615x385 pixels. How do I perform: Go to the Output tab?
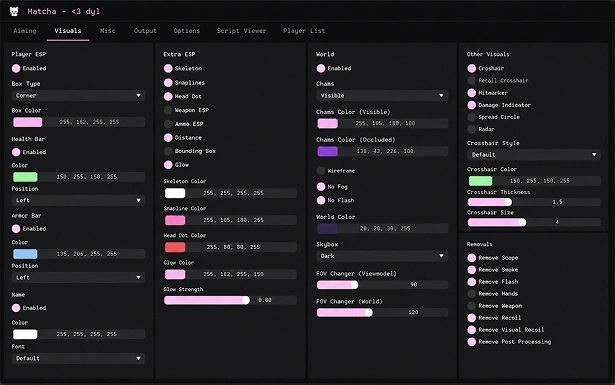click(x=145, y=31)
